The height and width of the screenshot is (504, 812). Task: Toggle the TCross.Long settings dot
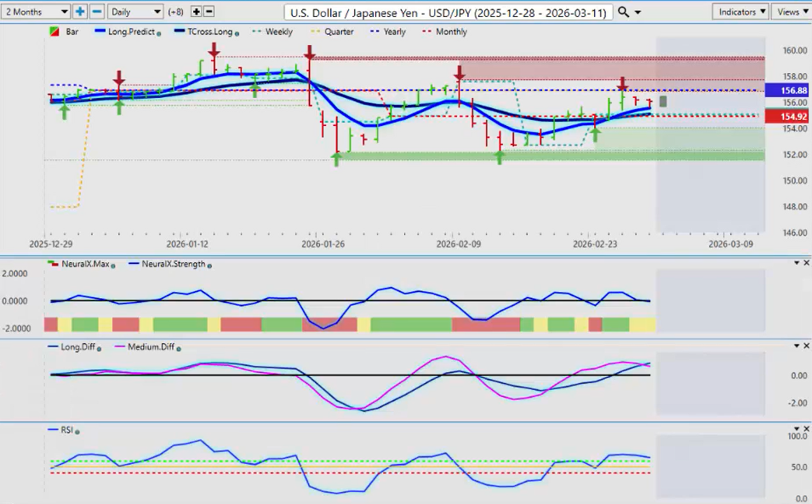pos(237,34)
